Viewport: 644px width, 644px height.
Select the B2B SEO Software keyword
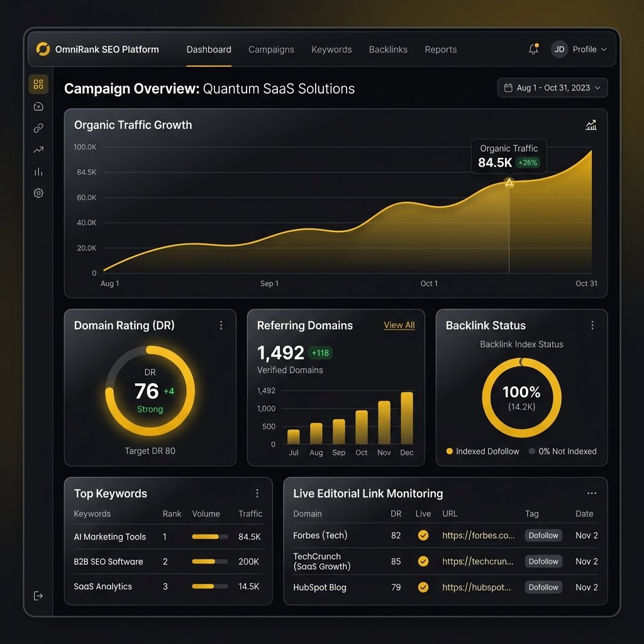tap(108, 562)
